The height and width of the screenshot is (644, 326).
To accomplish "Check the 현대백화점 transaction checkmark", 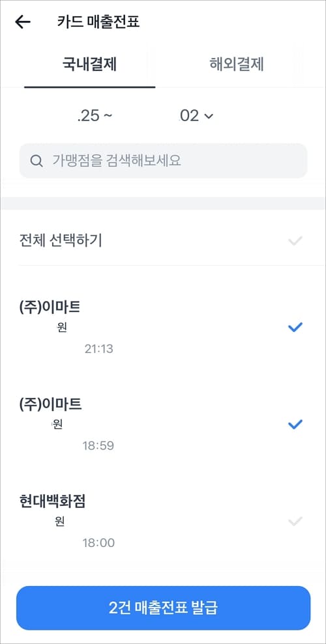I will pyautogui.click(x=295, y=522).
